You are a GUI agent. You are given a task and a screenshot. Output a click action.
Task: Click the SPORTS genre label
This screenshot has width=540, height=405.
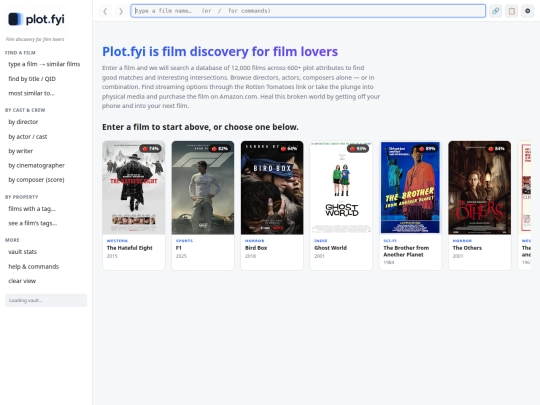pyautogui.click(x=184, y=241)
